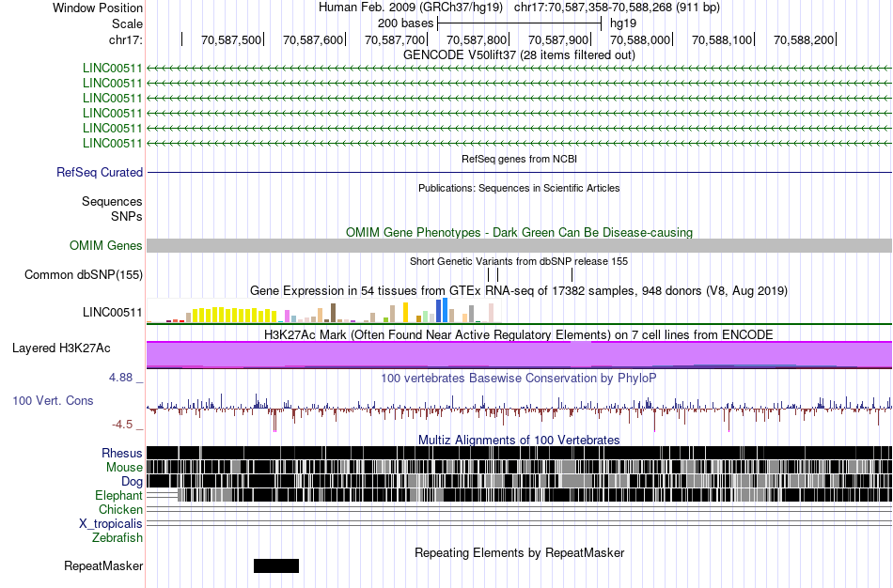Open Repeating Elements by RepeatMasker title
The image size is (893, 588).
[520, 552]
